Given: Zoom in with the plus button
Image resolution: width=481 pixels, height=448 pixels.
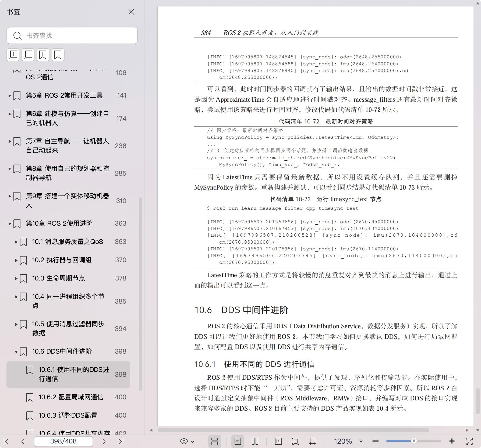Looking at the screenshot, I should (452, 441).
